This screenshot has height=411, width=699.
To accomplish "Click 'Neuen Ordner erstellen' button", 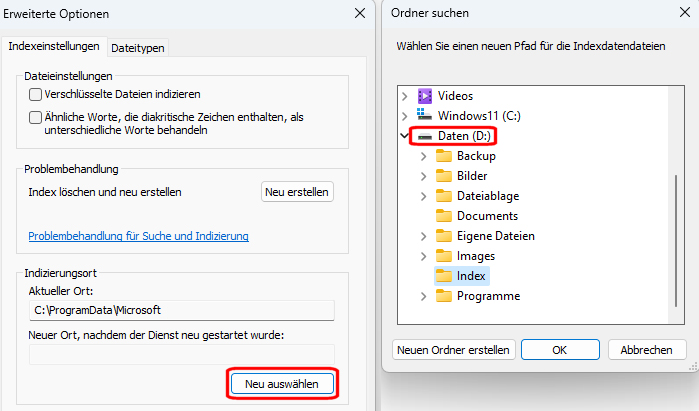I will [453, 350].
